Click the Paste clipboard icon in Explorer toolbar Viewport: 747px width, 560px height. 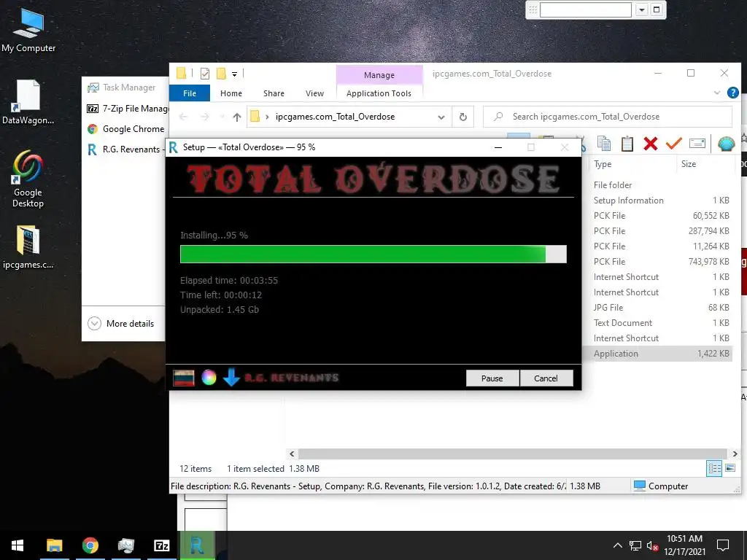627,144
